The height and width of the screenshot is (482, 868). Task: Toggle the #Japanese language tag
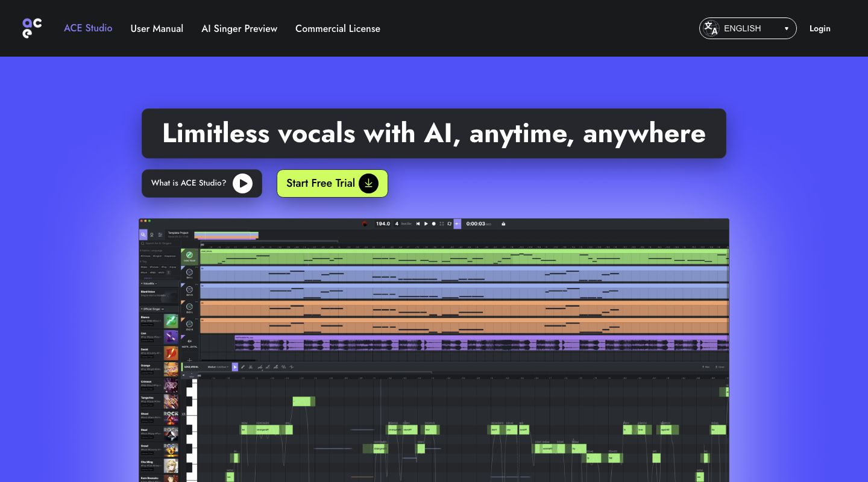(x=171, y=256)
